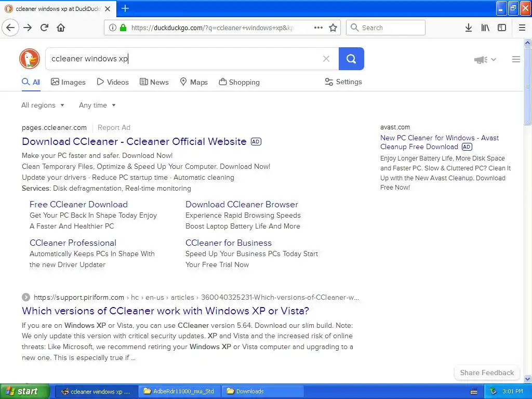532x399 pixels.
Task: Click the vertical scrollbar up arrow
Action: coord(528,43)
